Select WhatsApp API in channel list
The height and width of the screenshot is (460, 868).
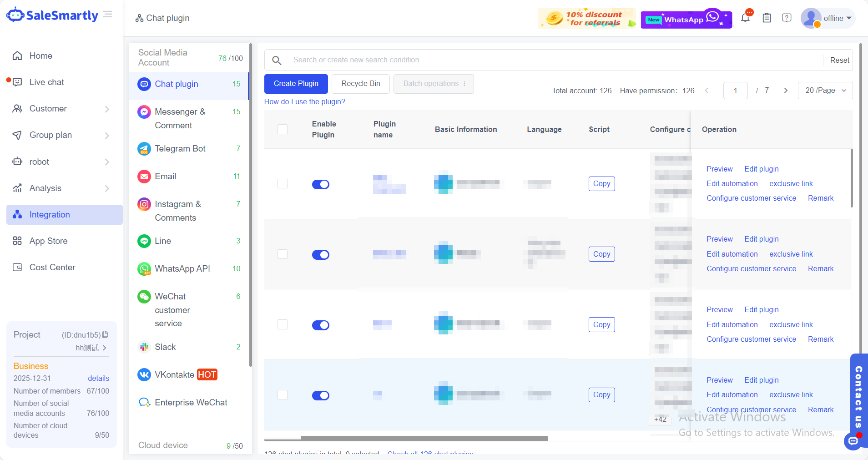click(x=182, y=269)
